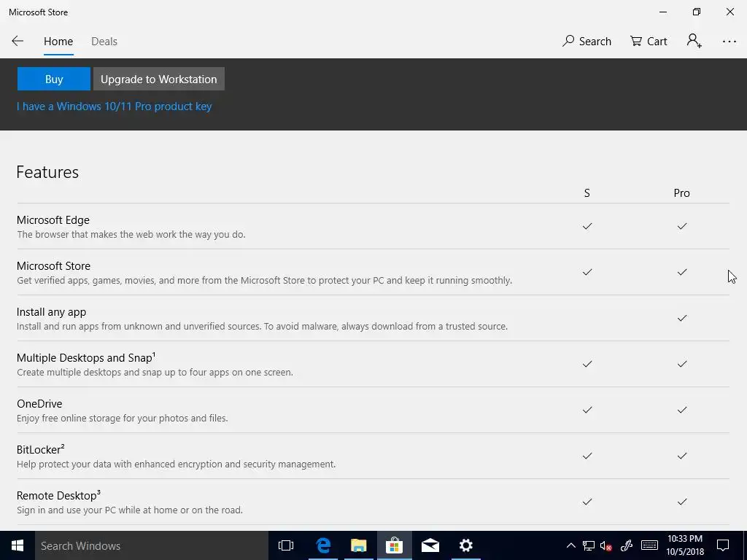Image resolution: width=747 pixels, height=560 pixels.
Task: Click 'Get verified apps, games, movies' description
Action: [x=264, y=281]
